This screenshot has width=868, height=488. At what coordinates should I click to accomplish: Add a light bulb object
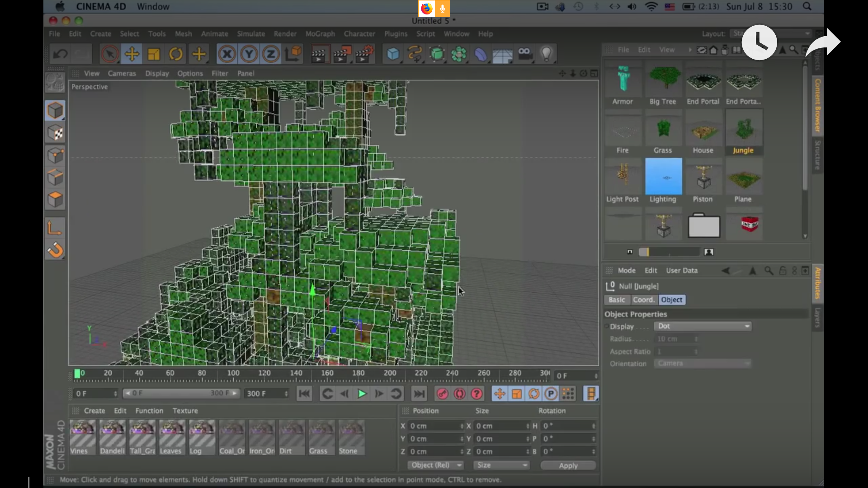pos(547,54)
